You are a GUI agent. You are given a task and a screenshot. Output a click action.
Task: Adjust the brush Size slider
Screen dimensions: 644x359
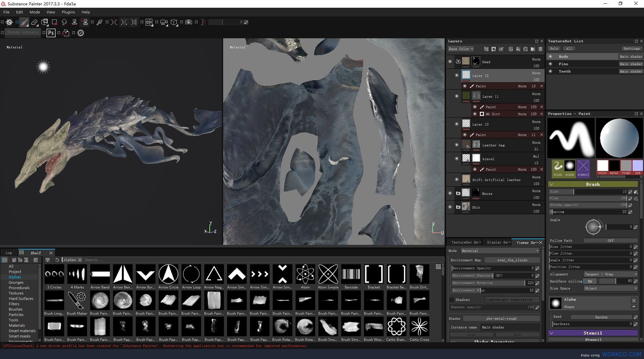click(x=588, y=192)
